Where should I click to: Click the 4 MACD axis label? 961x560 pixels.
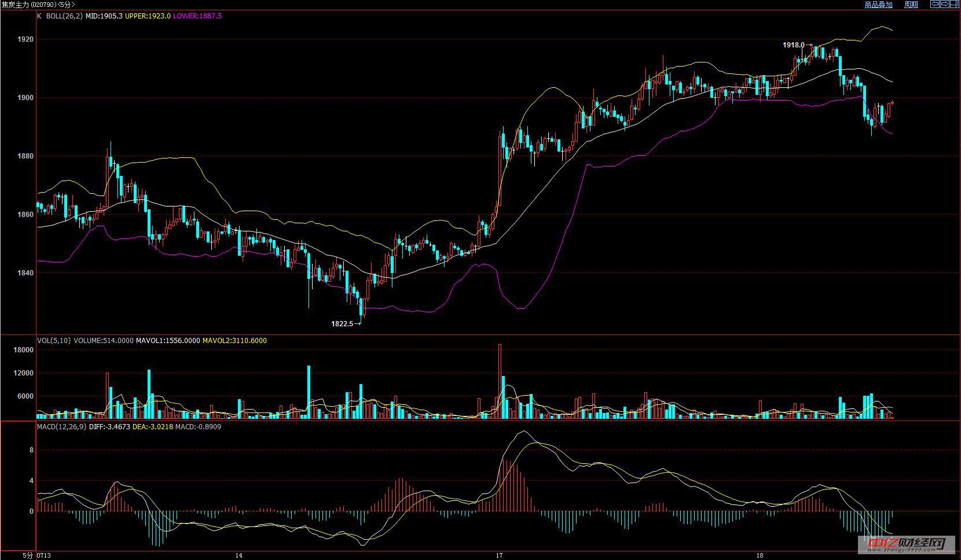[31, 481]
